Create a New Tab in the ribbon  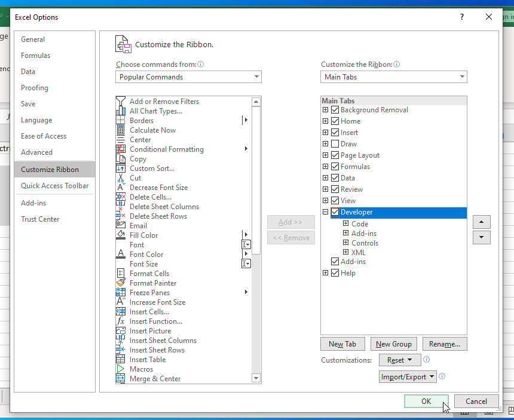click(342, 344)
